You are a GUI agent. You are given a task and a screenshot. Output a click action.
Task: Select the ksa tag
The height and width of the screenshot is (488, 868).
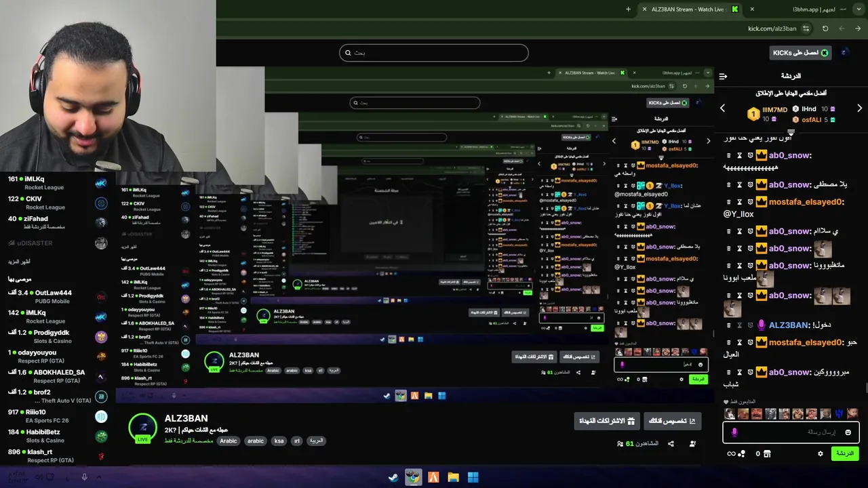click(279, 441)
